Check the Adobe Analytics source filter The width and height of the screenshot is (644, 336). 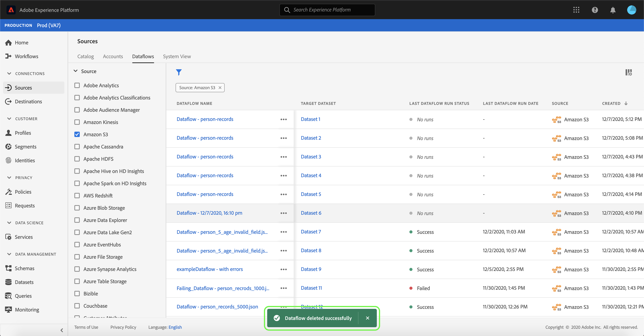(x=77, y=85)
